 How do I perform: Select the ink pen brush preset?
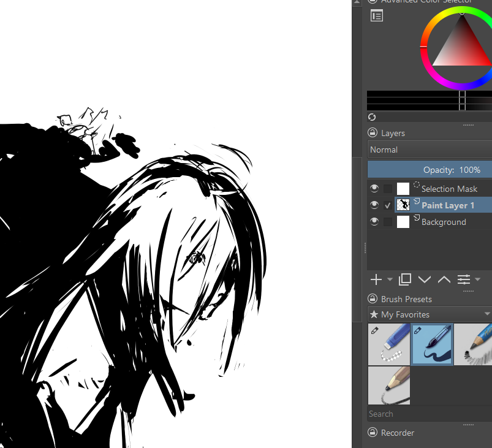click(x=432, y=344)
